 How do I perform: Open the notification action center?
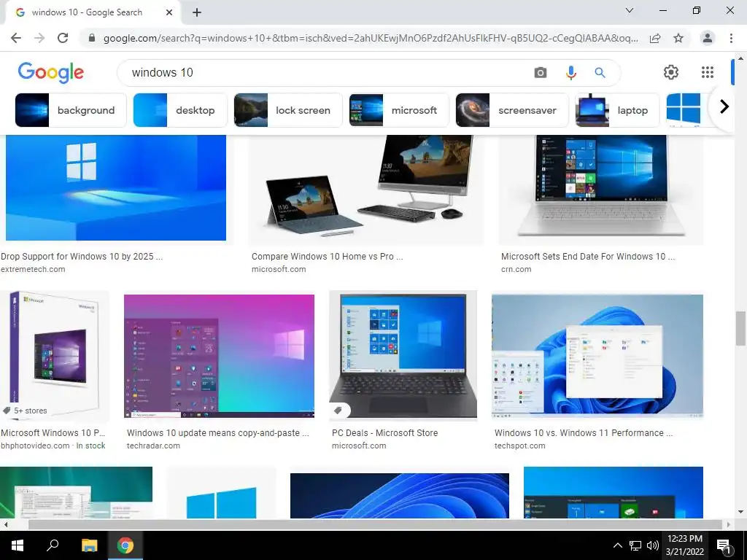[724, 545]
